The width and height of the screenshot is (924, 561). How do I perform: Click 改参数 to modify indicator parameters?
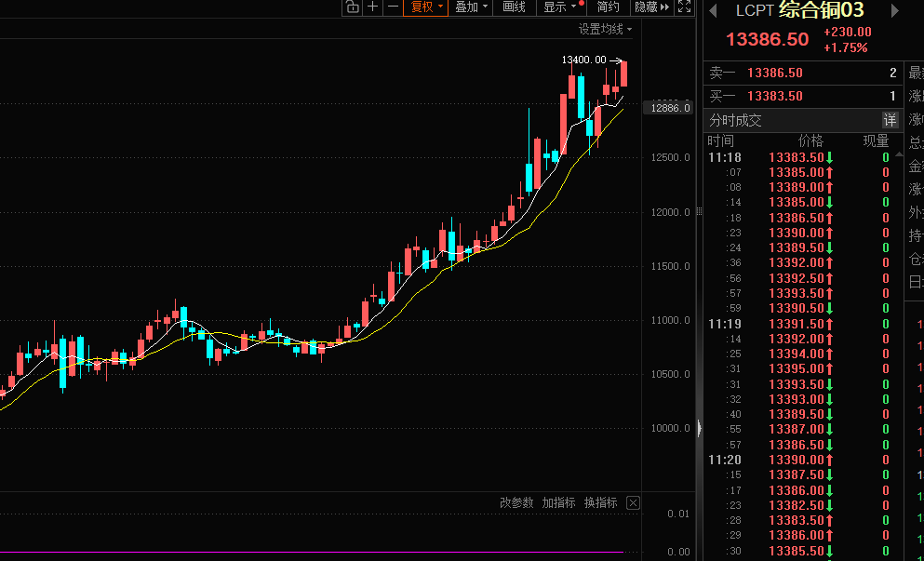coord(516,503)
